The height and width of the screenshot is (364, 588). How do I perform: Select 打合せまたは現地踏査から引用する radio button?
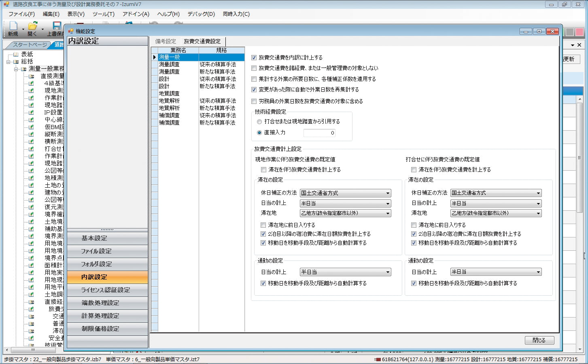point(259,122)
